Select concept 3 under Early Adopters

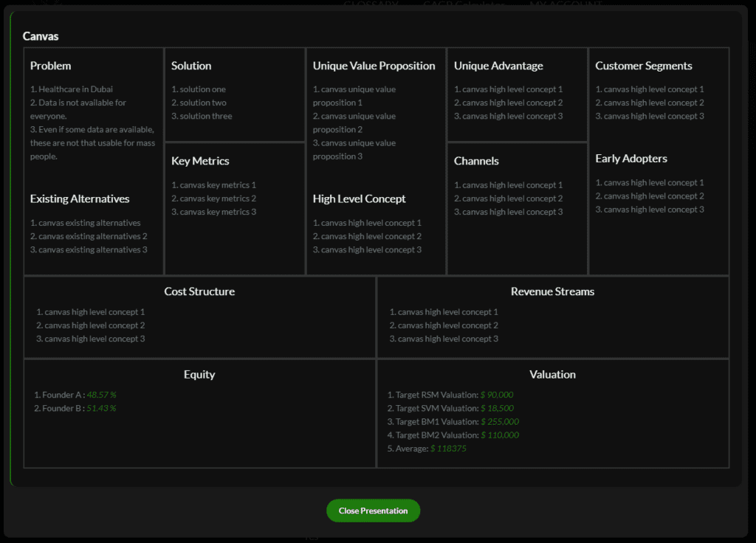650,210
